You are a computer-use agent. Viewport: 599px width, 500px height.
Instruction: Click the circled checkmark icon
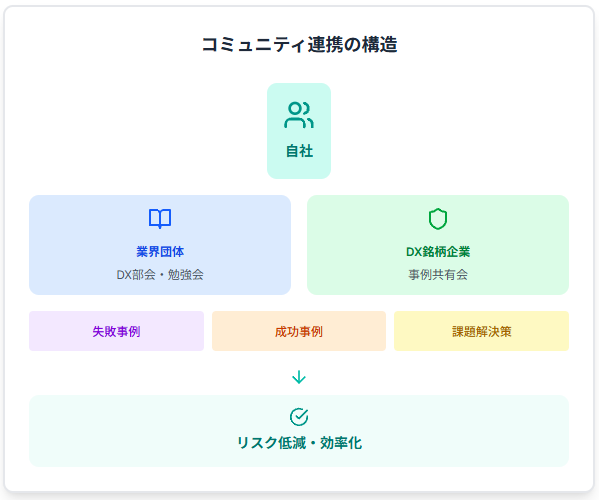pos(299,416)
